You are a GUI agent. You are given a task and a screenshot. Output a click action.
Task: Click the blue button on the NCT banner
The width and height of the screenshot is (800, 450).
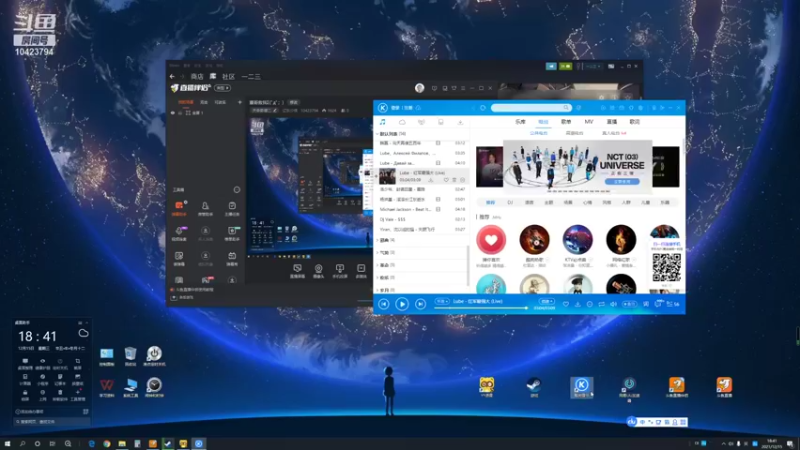622,182
